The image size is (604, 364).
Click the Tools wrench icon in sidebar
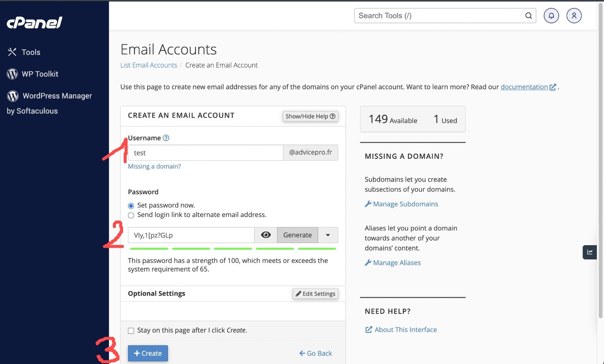[x=12, y=52]
